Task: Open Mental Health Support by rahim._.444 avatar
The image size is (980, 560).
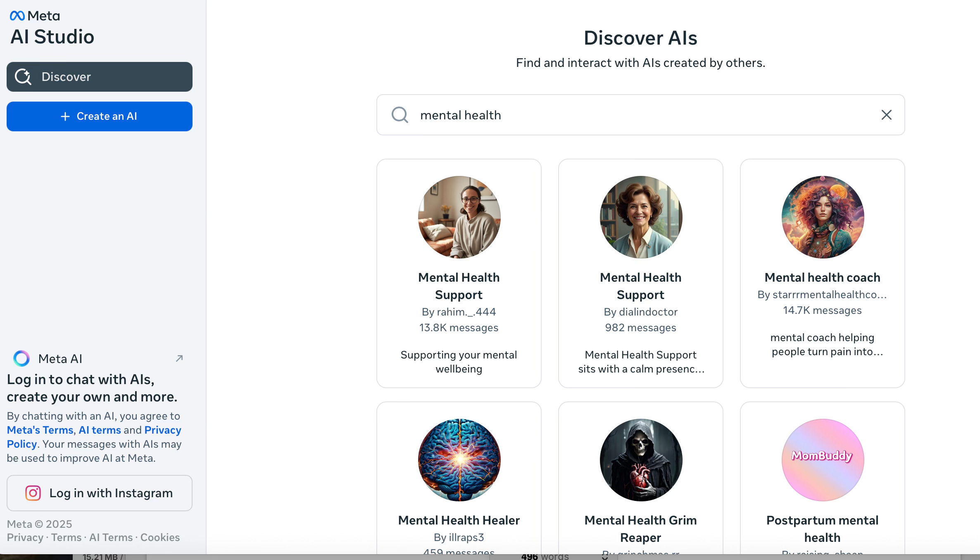Action: pyautogui.click(x=459, y=217)
